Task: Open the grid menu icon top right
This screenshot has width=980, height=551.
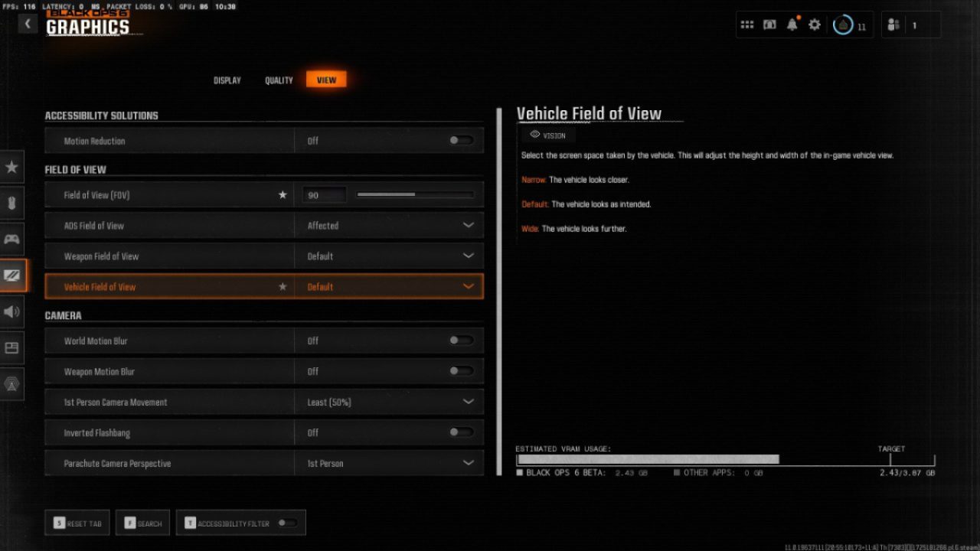Action: [x=747, y=25]
